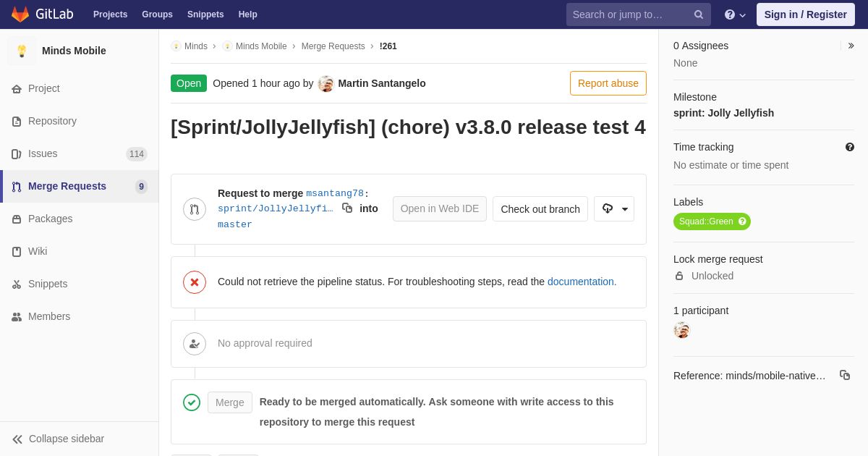Copy the merge request reference
This screenshot has height=456, width=868.
point(845,375)
